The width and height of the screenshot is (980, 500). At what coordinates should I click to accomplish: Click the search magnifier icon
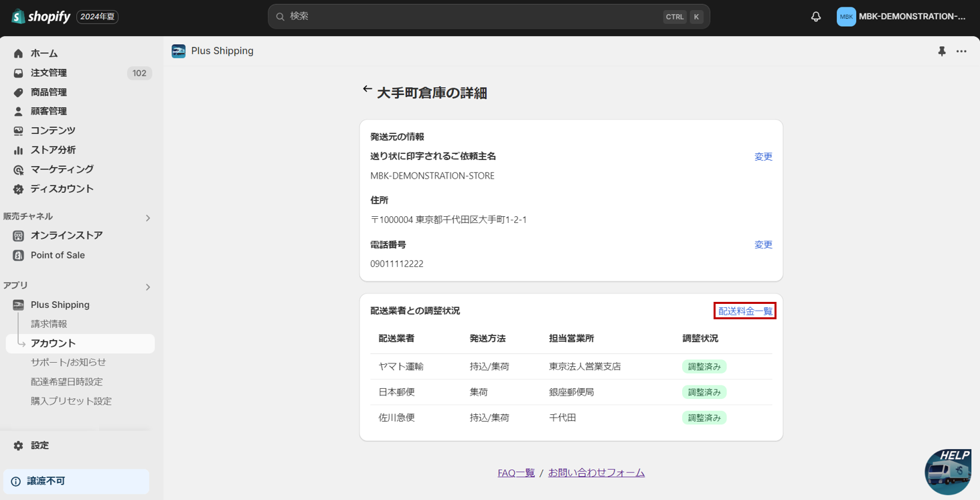pyautogui.click(x=280, y=16)
